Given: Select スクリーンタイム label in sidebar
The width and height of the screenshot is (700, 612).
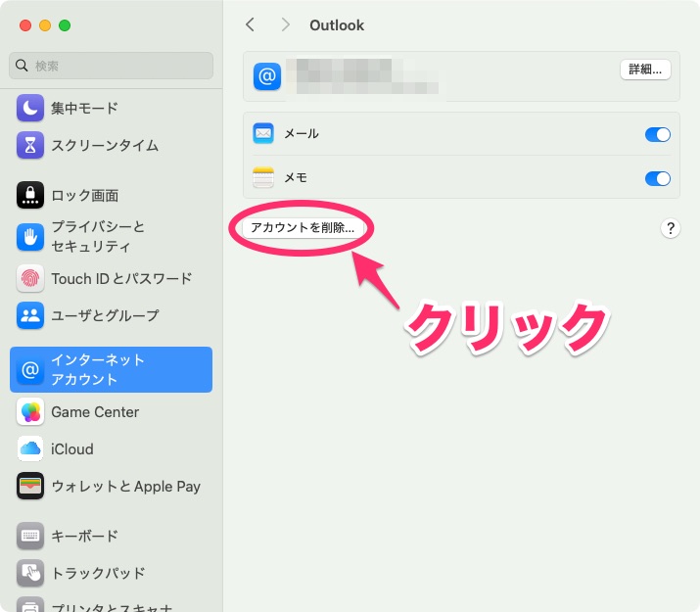Looking at the screenshot, I should pos(105,145).
